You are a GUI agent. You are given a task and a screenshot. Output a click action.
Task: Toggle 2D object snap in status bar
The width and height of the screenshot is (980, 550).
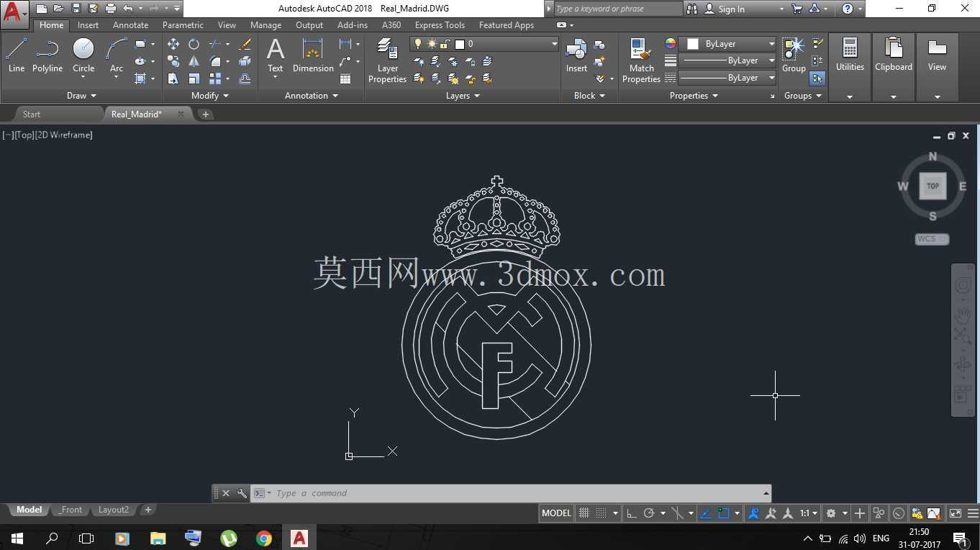pyautogui.click(x=724, y=513)
